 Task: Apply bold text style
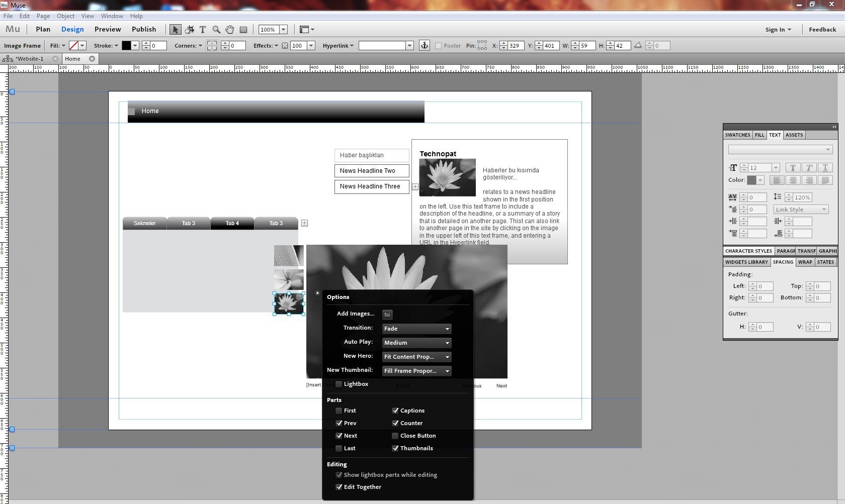[x=793, y=168]
